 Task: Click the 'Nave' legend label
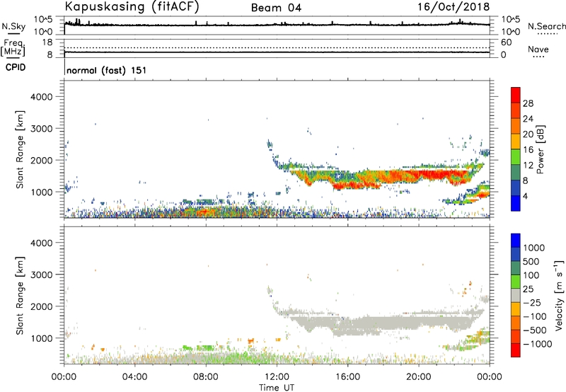pos(538,49)
